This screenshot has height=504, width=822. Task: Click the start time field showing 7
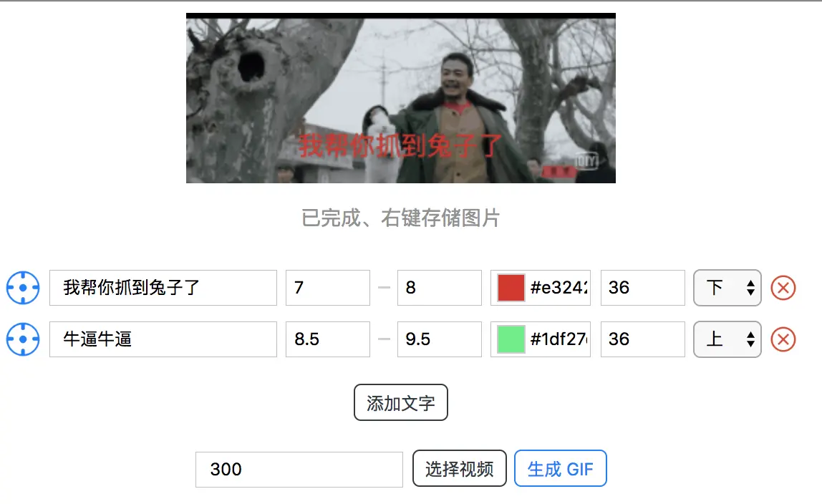[328, 288]
